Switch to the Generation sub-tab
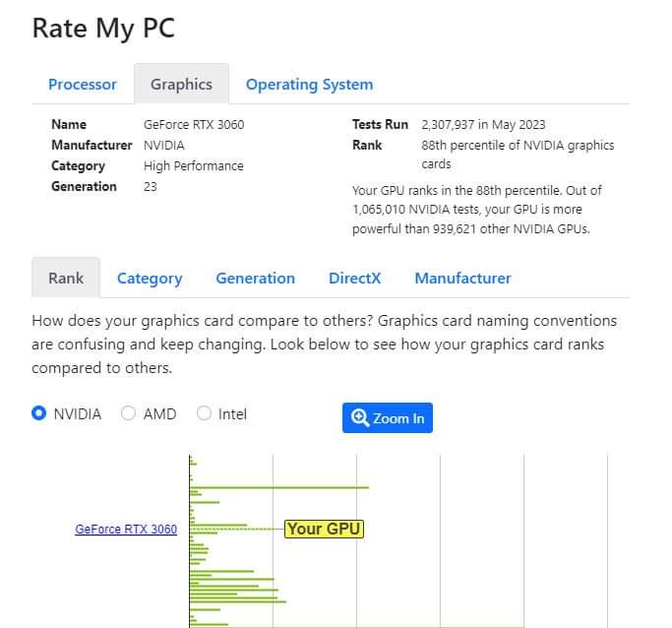The image size is (672, 628). click(x=255, y=279)
